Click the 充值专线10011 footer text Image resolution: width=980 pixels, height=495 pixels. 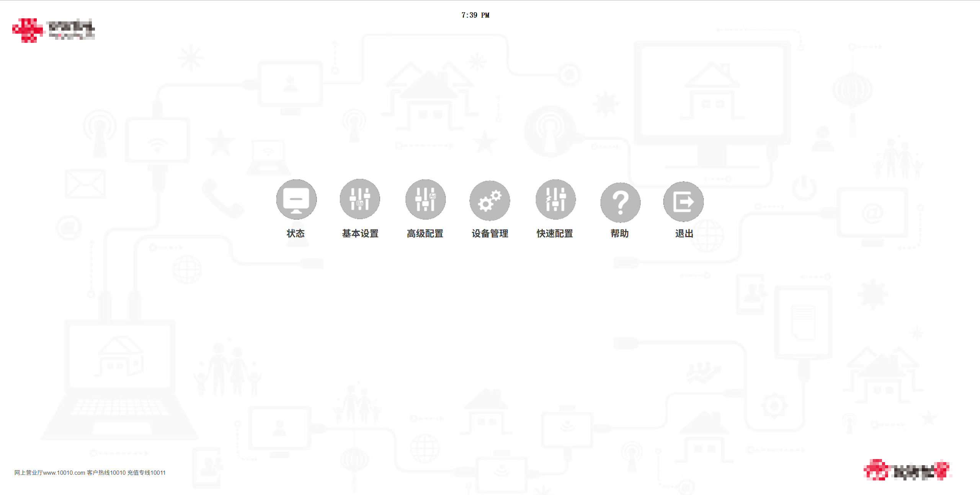[146, 473]
